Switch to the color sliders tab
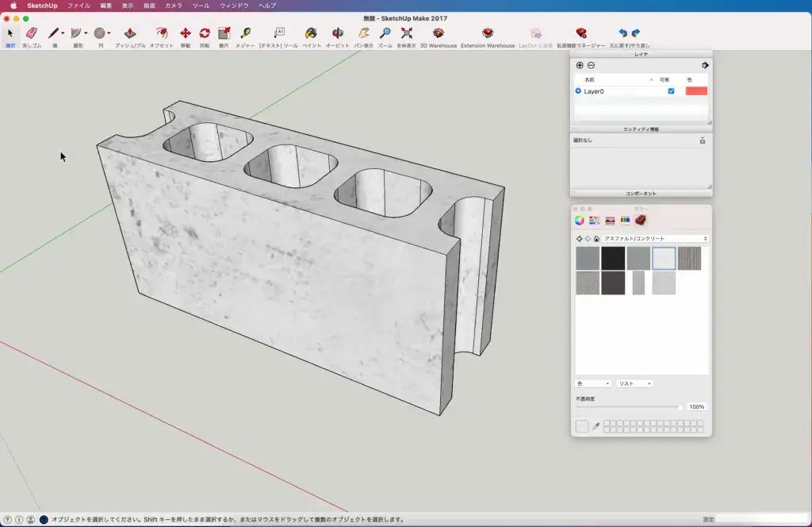Screen dimensions: 812x527 (595, 220)
